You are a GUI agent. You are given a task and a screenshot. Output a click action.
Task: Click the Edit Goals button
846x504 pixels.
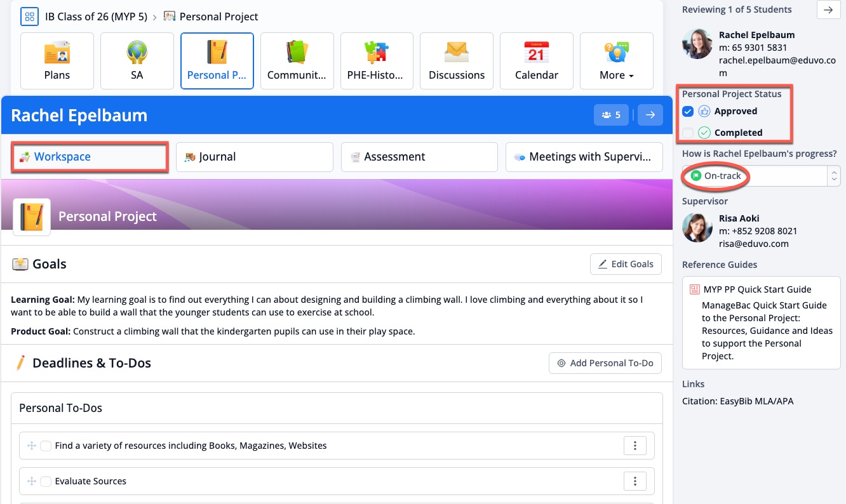[x=626, y=264]
